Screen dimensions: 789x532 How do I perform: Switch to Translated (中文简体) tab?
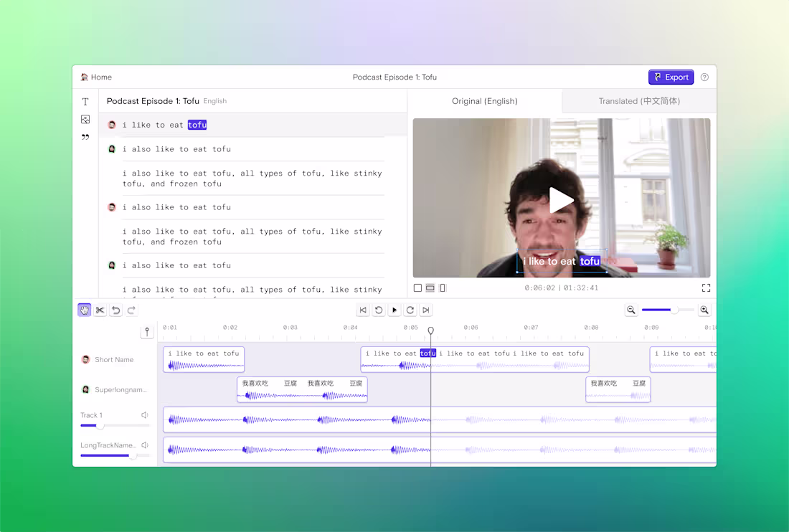click(x=639, y=101)
